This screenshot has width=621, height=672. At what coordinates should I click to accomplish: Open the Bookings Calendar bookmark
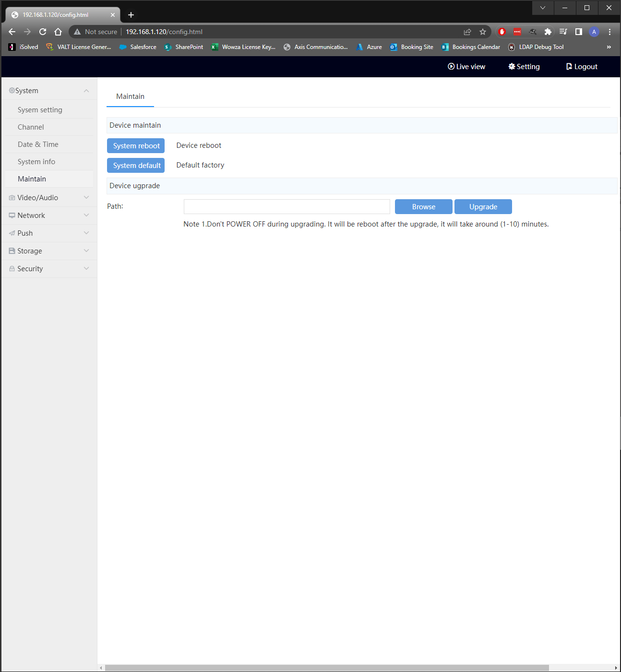click(471, 47)
